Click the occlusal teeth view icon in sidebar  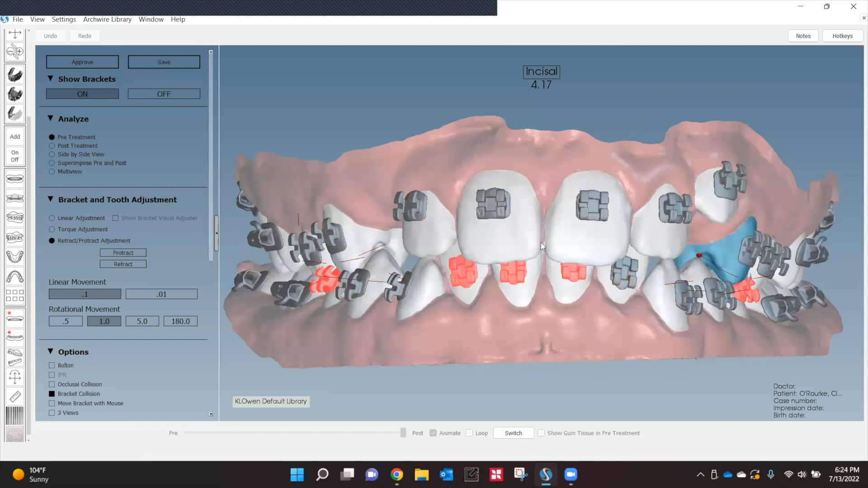14,257
